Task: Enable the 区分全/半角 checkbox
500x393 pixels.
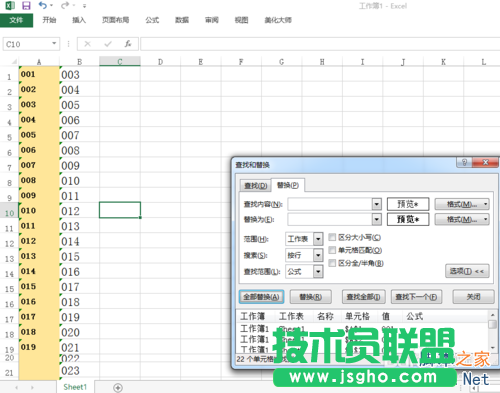Action: 332,263
